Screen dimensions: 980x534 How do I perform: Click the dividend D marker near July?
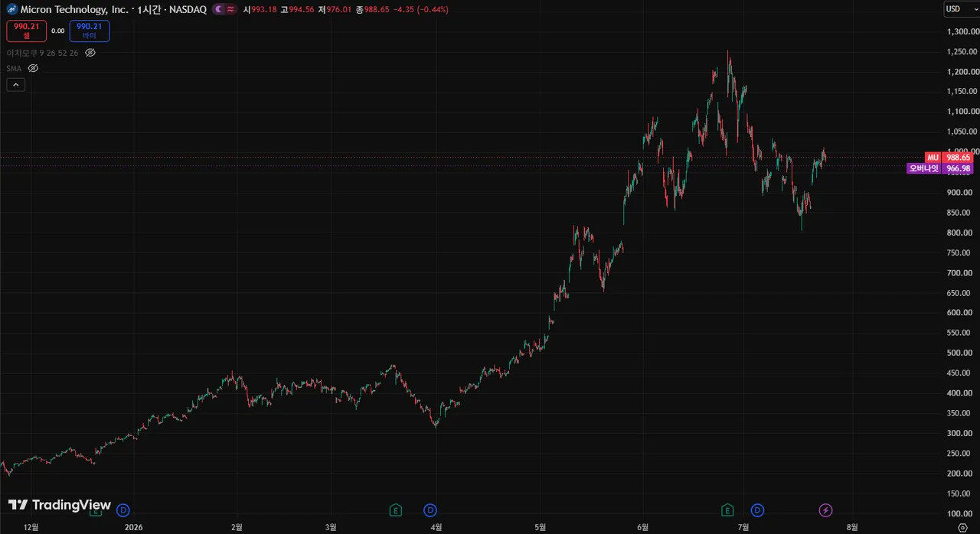click(757, 510)
